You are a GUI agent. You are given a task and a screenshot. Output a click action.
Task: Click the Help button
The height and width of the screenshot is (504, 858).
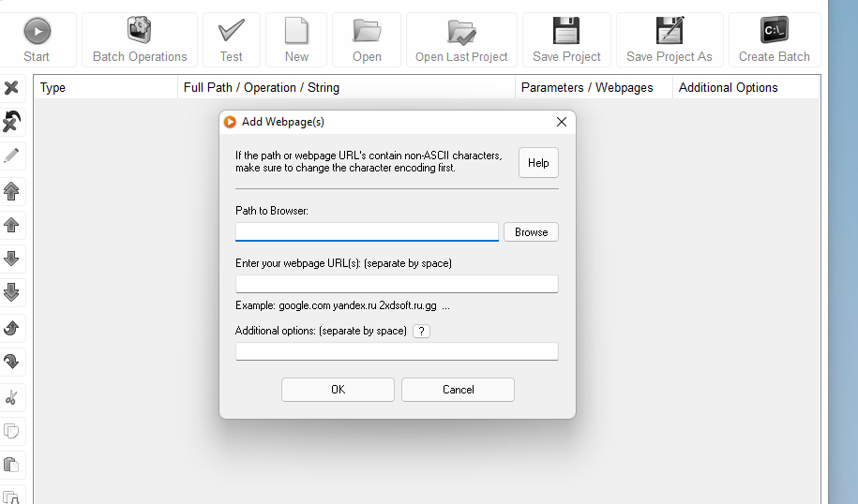pyautogui.click(x=538, y=163)
